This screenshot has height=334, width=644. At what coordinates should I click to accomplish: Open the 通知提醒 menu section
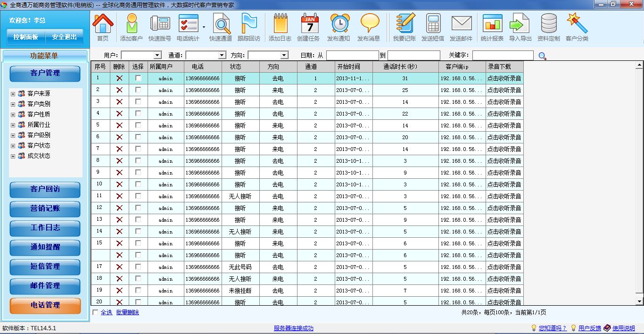coord(45,247)
